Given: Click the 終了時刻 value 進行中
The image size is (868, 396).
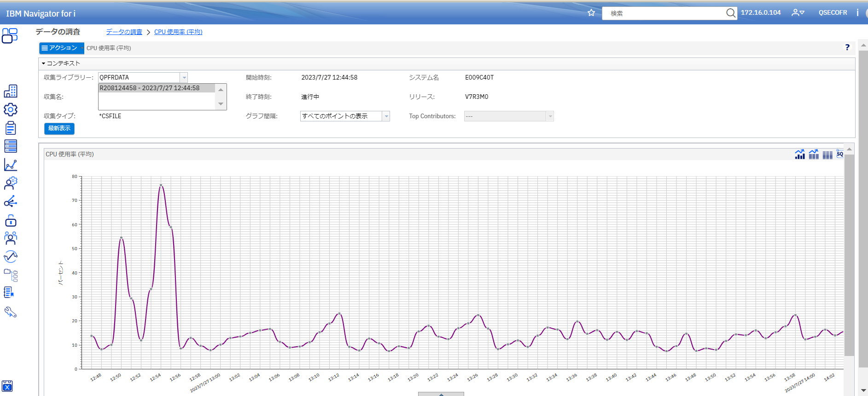Looking at the screenshot, I should coord(310,97).
